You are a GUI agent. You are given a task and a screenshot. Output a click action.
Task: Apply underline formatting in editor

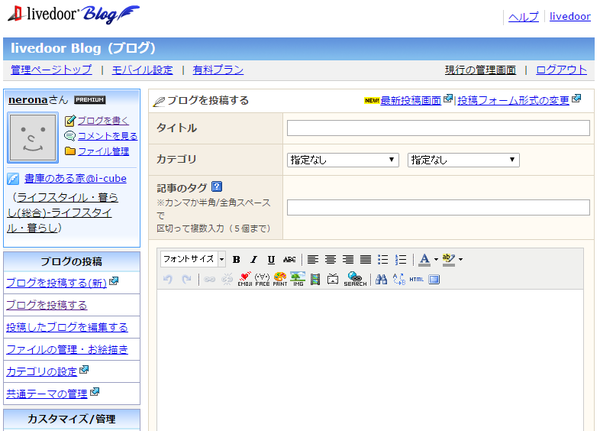click(x=271, y=260)
